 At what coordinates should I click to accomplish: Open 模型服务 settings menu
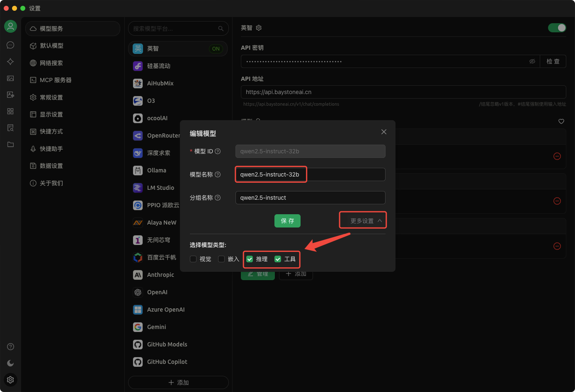click(x=73, y=29)
